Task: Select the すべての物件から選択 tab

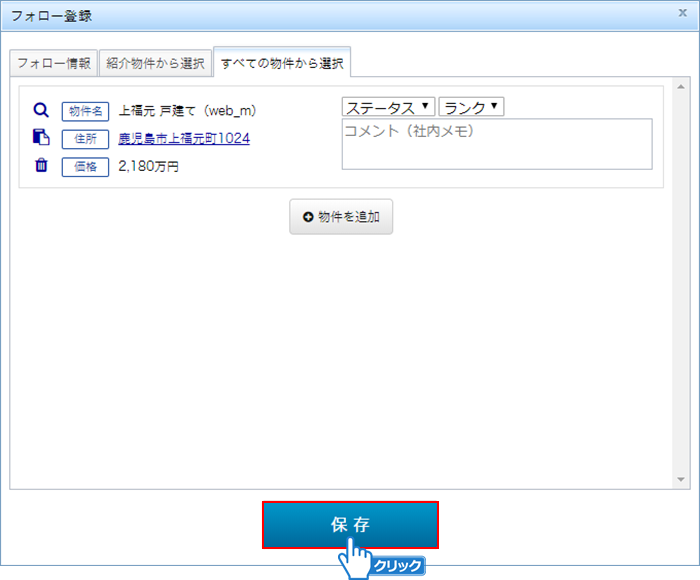Action: pyautogui.click(x=282, y=63)
